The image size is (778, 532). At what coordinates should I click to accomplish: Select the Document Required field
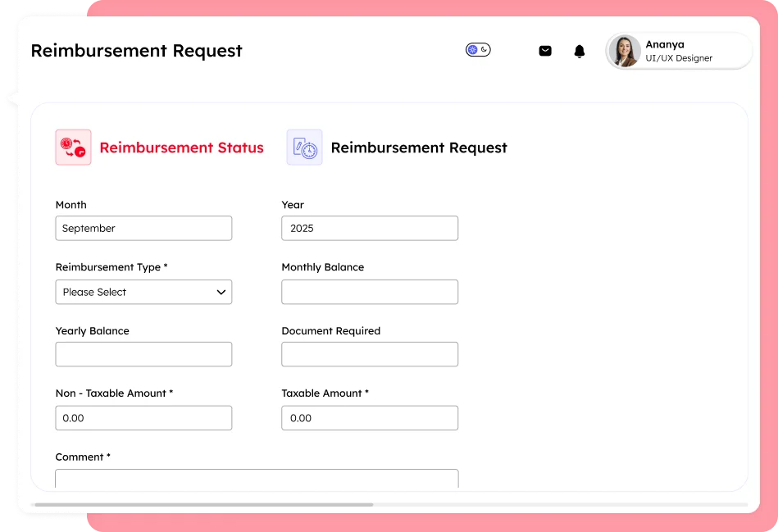pyautogui.click(x=369, y=354)
